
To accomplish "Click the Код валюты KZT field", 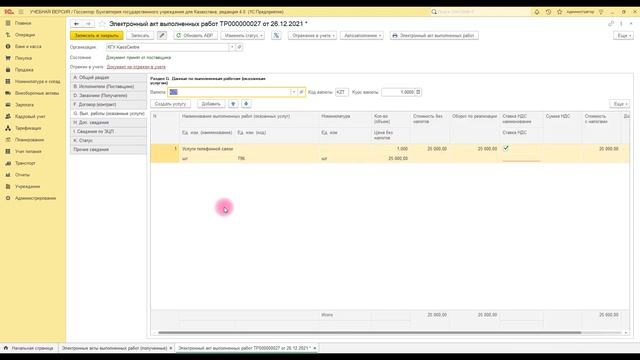I will click(342, 92).
